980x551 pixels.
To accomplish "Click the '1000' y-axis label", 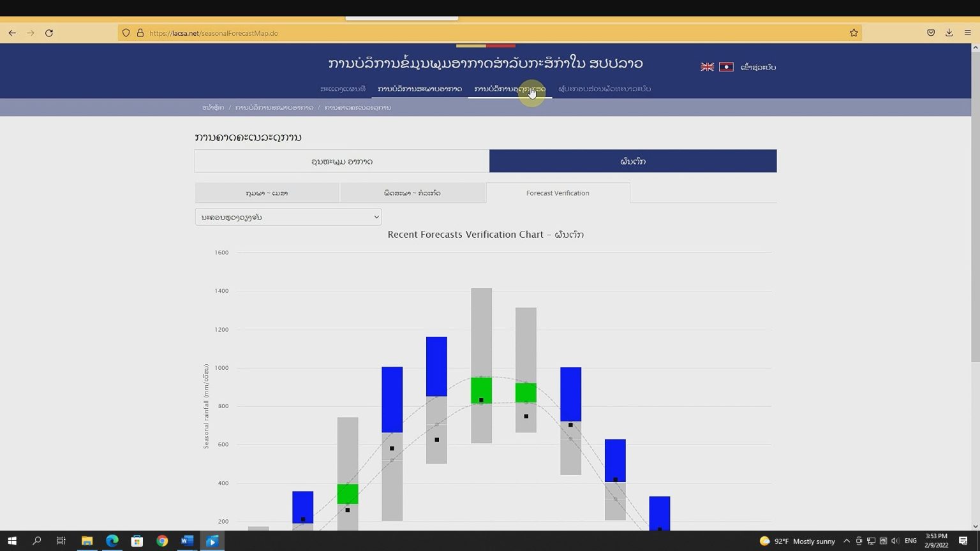I will (221, 368).
